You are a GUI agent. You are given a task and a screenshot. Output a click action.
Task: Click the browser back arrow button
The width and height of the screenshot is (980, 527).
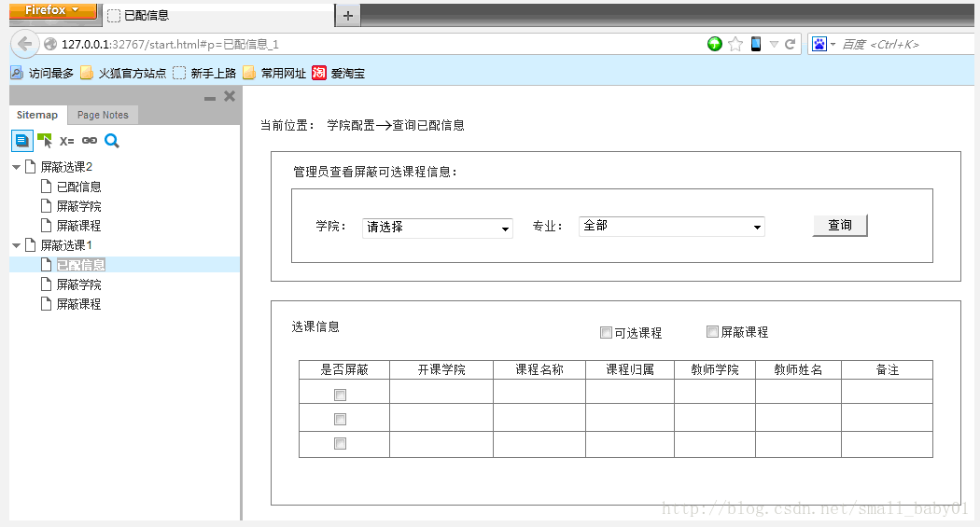pyautogui.click(x=25, y=44)
